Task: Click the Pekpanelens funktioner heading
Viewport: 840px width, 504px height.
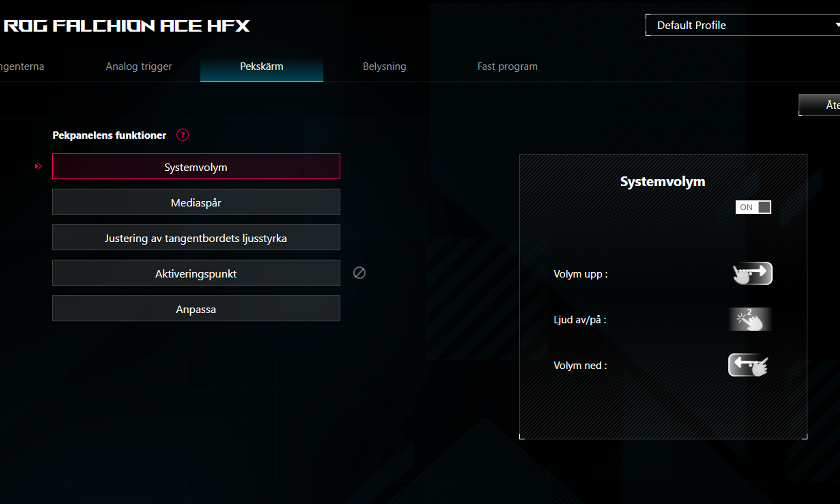Action: 109,135
